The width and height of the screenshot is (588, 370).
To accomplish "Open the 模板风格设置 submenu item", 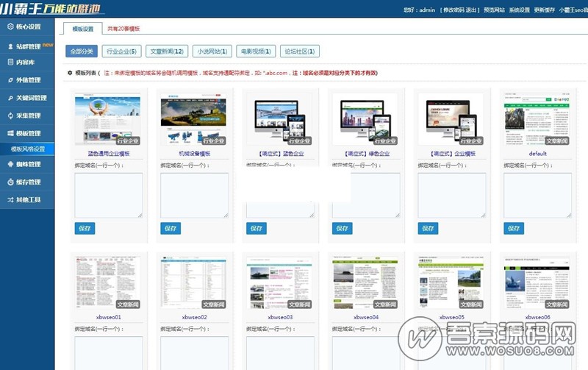I will click(x=28, y=149).
